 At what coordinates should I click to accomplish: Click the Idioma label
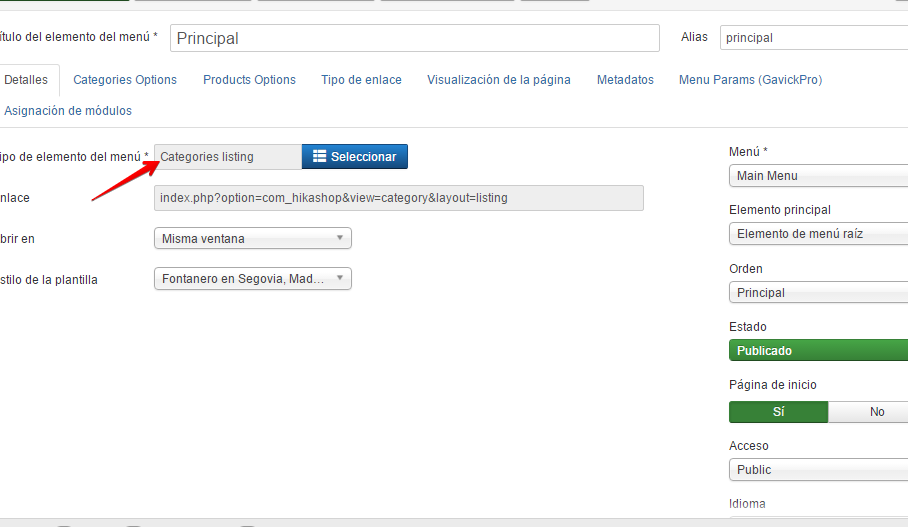click(x=747, y=504)
